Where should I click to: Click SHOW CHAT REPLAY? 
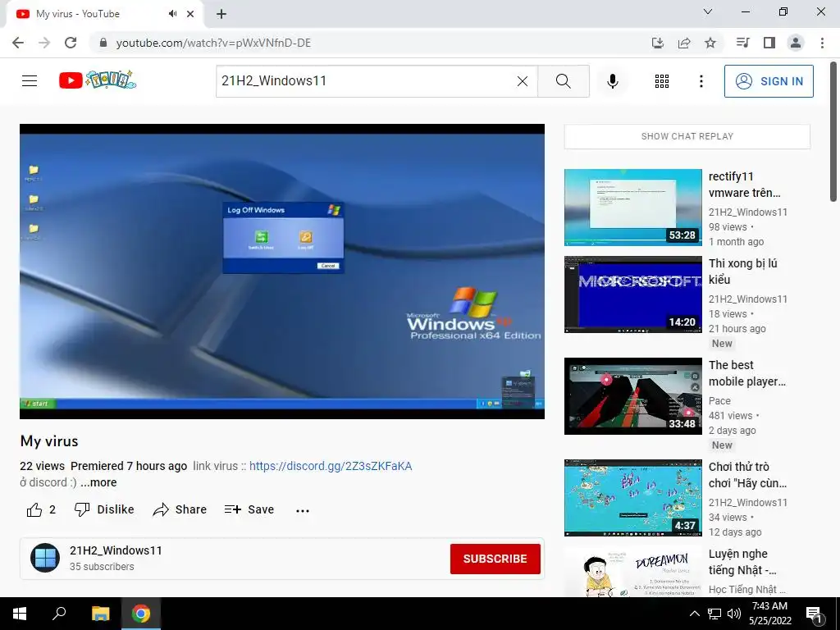coord(687,137)
